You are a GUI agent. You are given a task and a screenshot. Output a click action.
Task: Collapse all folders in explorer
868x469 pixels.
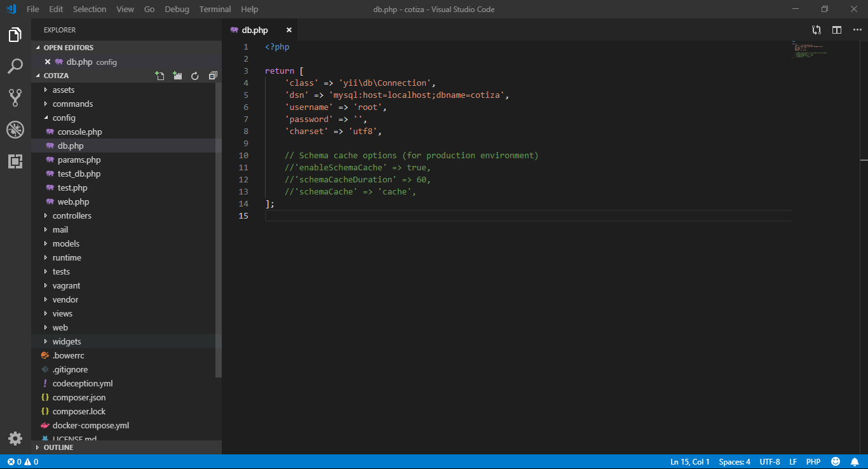click(x=213, y=76)
